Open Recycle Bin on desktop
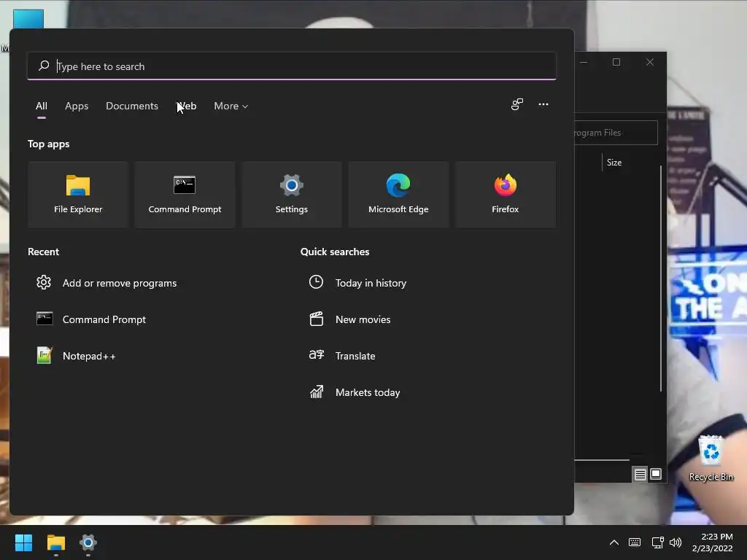 pos(711,458)
